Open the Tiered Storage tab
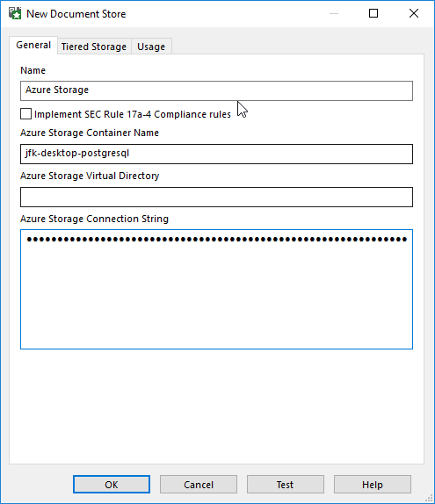 tap(94, 47)
